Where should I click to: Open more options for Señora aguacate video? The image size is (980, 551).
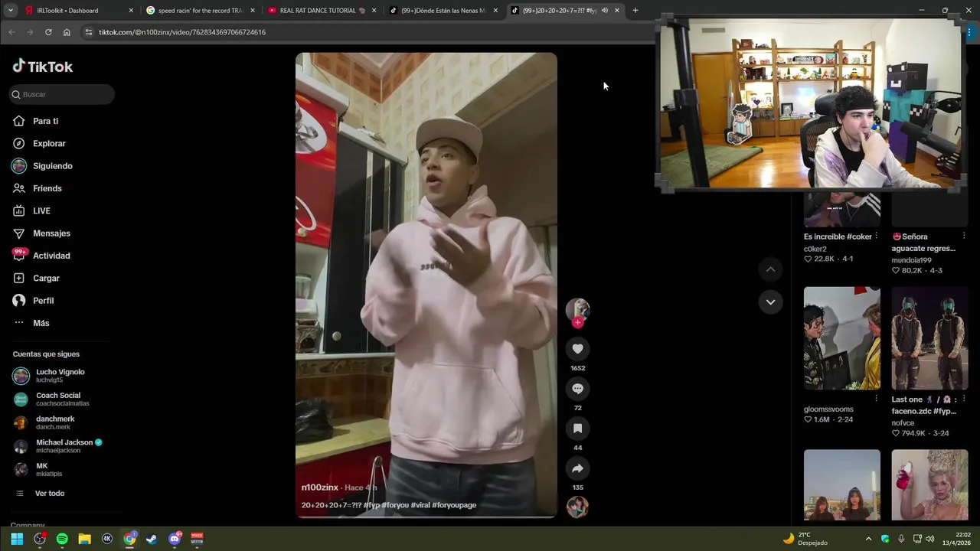964,236
